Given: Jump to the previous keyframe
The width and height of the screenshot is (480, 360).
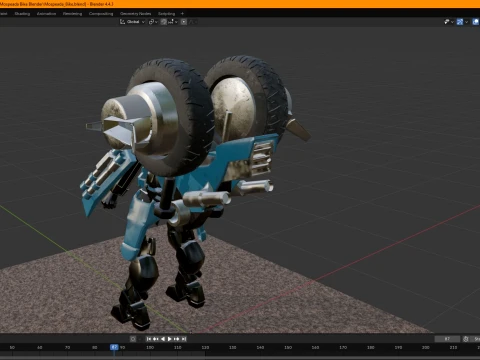Looking at the screenshot, I should 156,339.
